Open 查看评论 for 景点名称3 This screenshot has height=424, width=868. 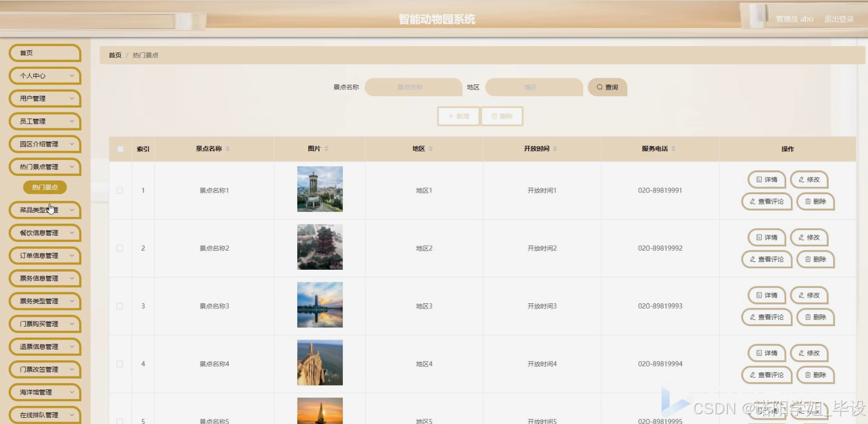coord(767,317)
